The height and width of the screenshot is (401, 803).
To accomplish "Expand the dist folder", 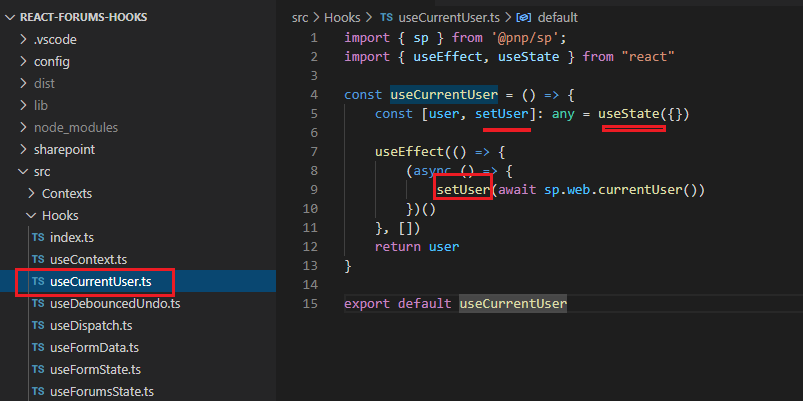I will pyautogui.click(x=45, y=84).
